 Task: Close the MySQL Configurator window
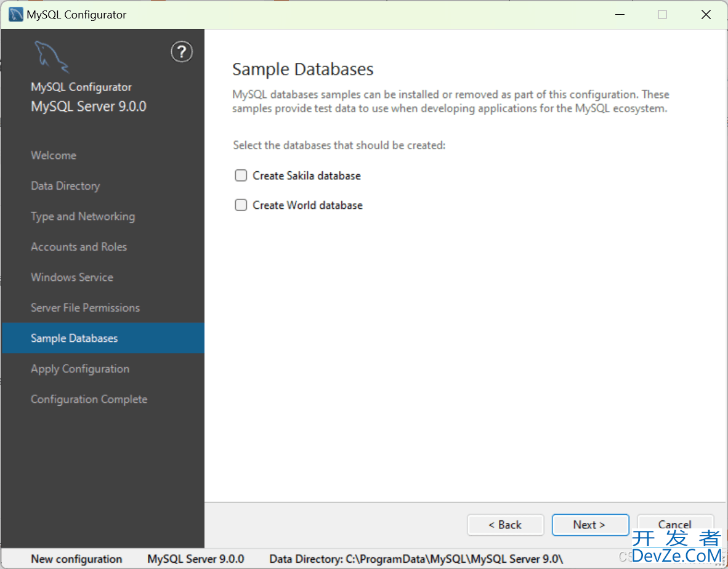click(706, 15)
